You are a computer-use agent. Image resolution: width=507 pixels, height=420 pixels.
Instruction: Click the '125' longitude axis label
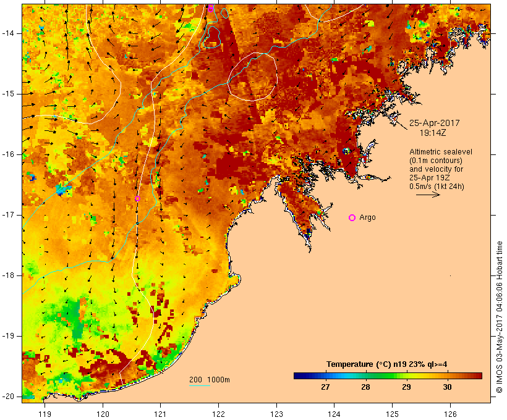point(392,414)
